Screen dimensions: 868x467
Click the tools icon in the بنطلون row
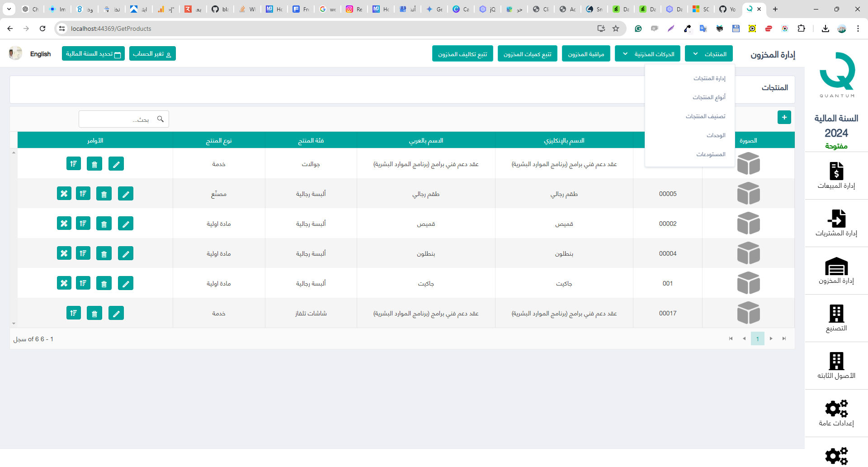coord(64,253)
